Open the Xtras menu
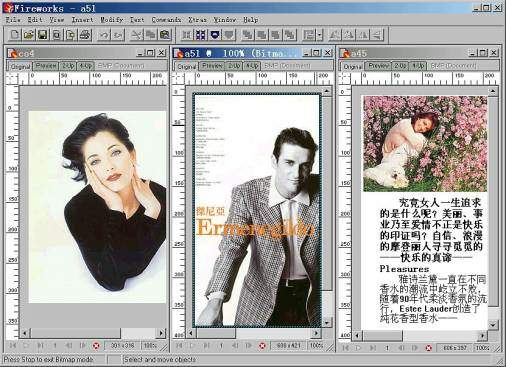This screenshot has width=506, height=367. tap(197, 20)
